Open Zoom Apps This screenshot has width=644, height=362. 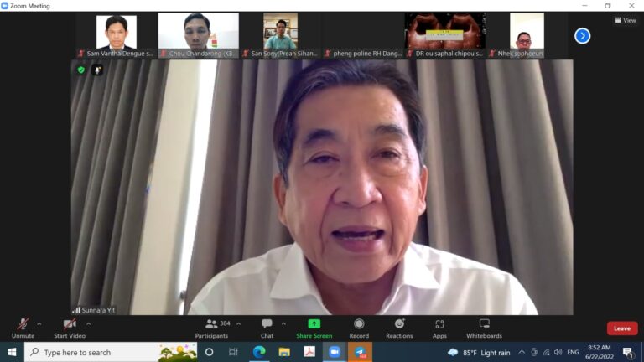pos(439,325)
